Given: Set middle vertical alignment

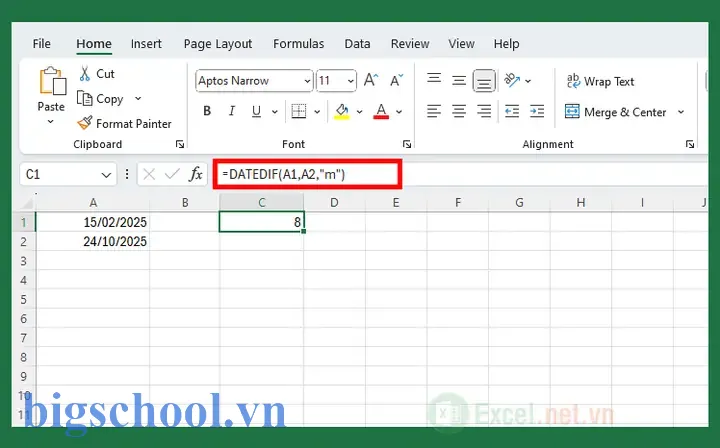Looking at the screenshot, I should [x=459, y=81].
